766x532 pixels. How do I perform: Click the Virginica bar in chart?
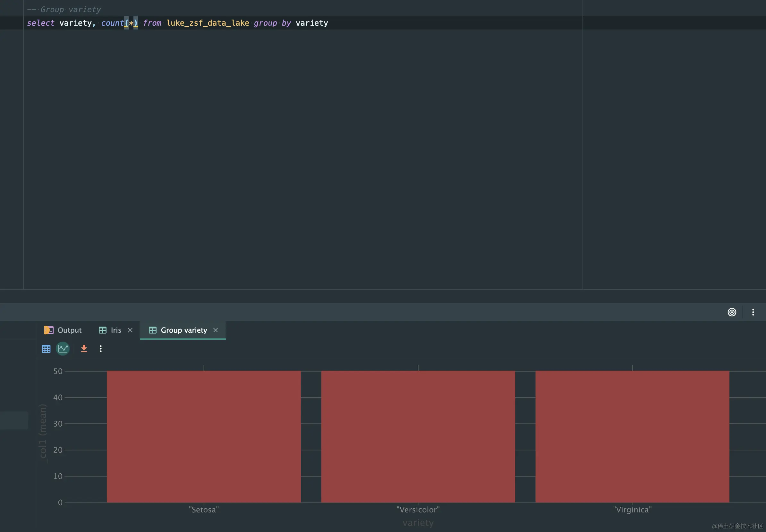pos(632,436)
